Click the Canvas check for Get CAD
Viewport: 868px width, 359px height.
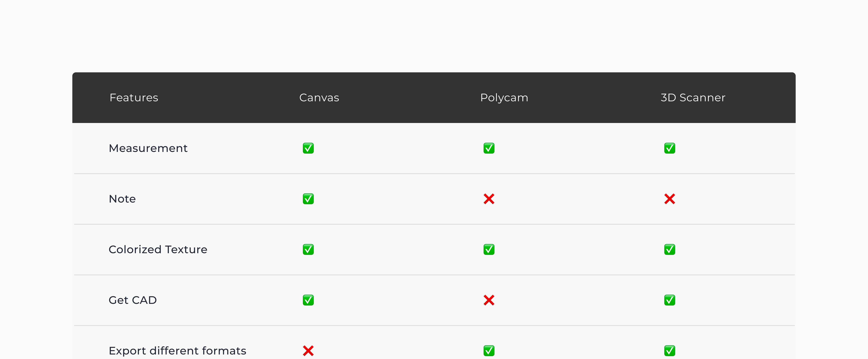click(308, 300)
